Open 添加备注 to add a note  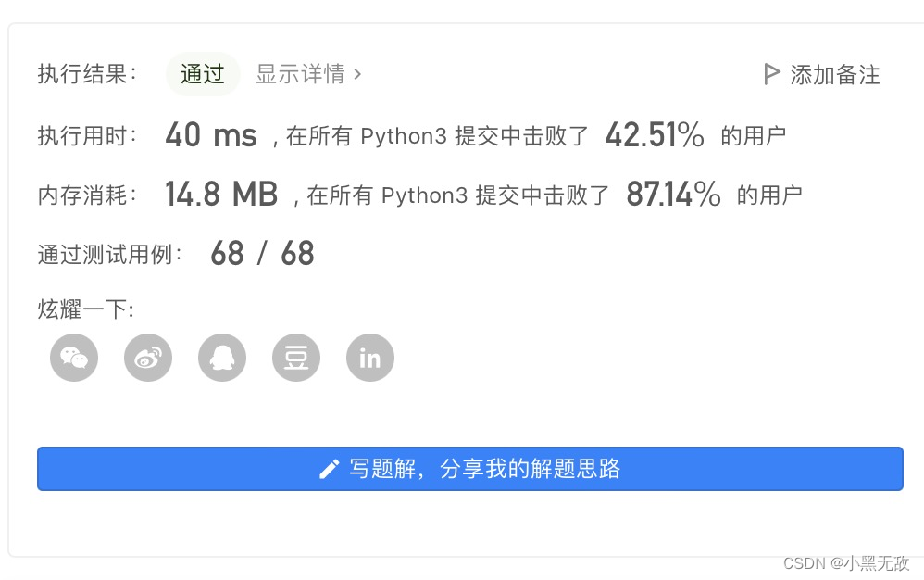tap(832, 74)
